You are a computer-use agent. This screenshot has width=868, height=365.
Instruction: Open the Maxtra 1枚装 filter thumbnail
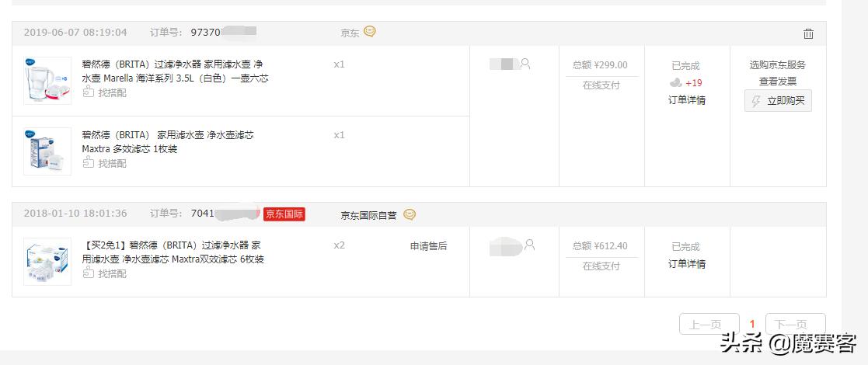coord(47,151)
